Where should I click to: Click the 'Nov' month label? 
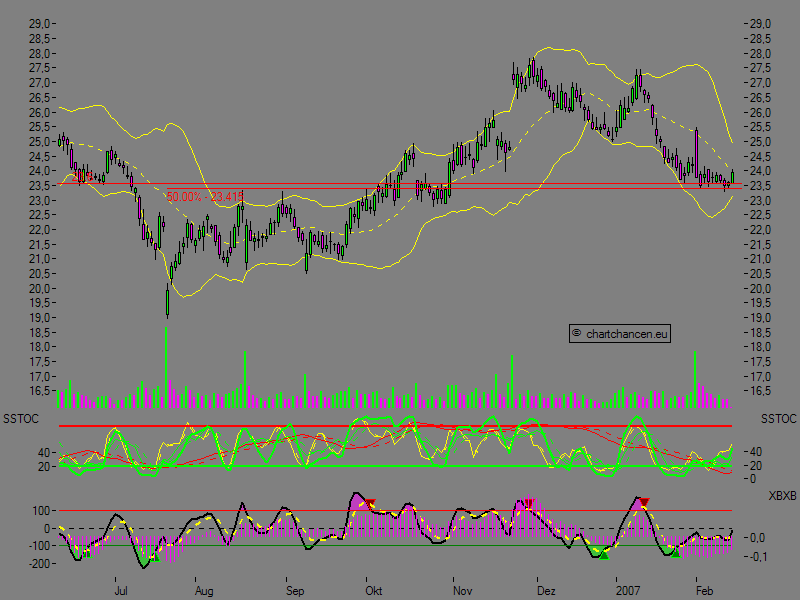(x=462, y=591)
